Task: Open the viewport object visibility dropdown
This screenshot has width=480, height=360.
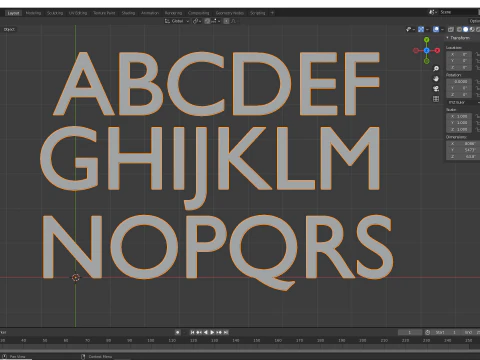Action: click(410, 30)
